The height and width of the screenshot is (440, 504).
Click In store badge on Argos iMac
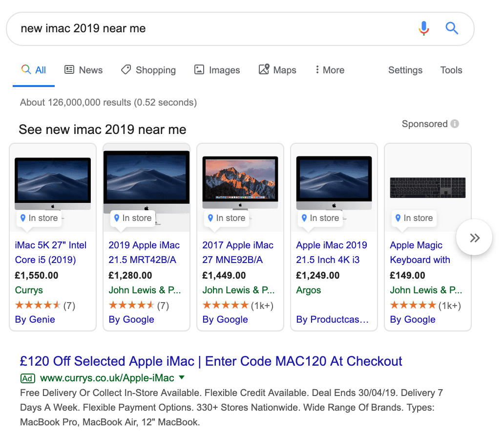tap(320, 218)
